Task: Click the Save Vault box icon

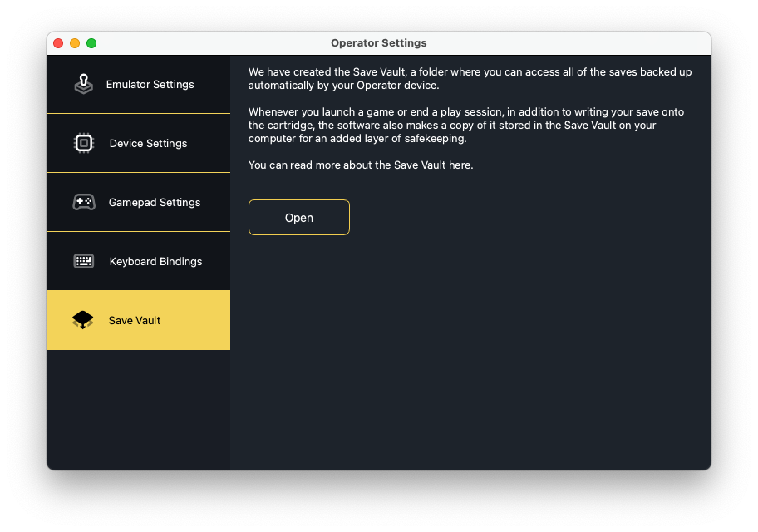Action: pos(82,320)
